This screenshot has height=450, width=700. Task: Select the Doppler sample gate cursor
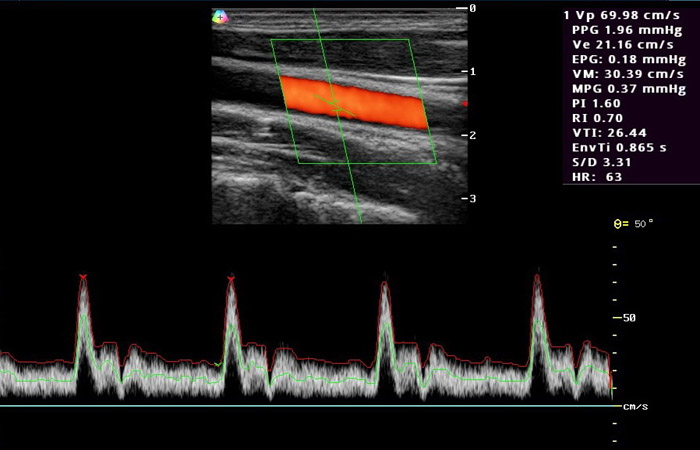click(x=337, y=105)
